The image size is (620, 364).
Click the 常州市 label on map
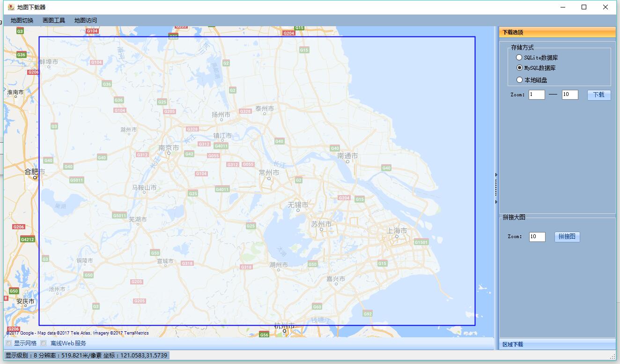click(x=269, y=173)
